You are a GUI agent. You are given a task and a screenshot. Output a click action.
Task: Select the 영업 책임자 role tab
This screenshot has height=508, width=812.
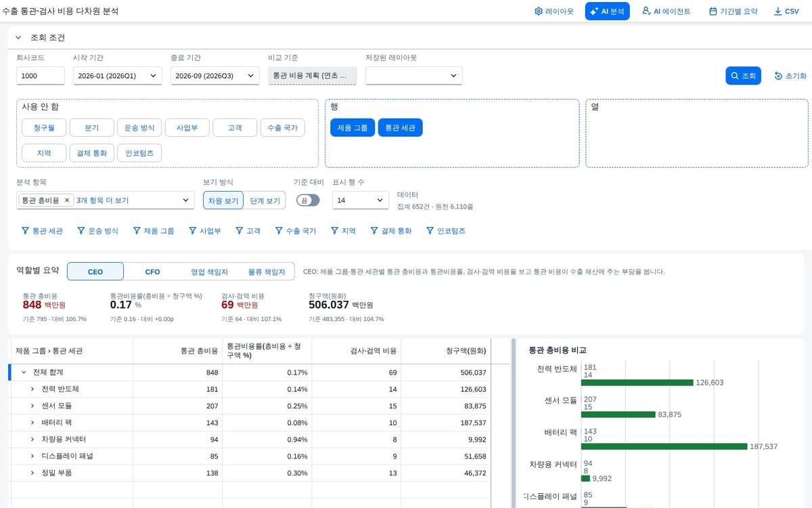(209, 272)
